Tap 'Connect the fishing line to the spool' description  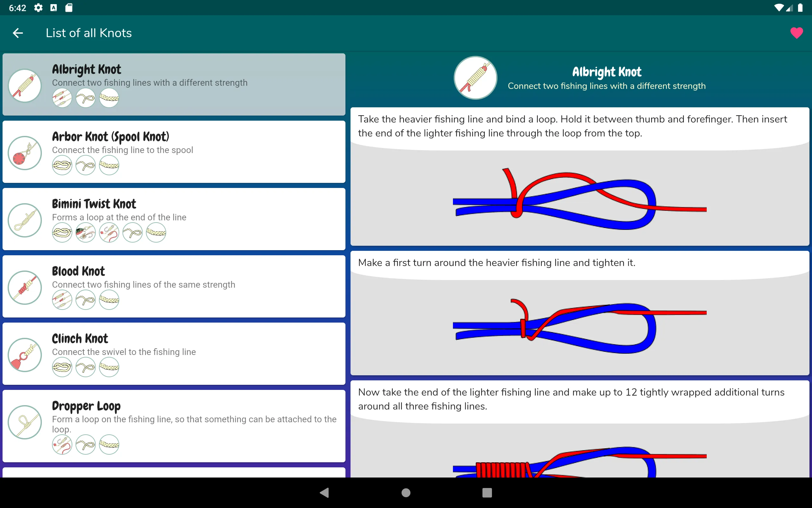click(122, 150)
